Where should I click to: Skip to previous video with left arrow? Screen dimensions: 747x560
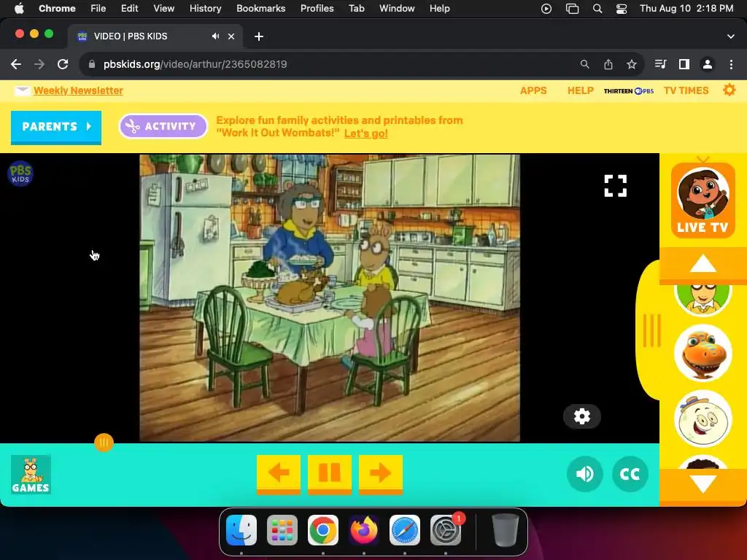point(279,474)
